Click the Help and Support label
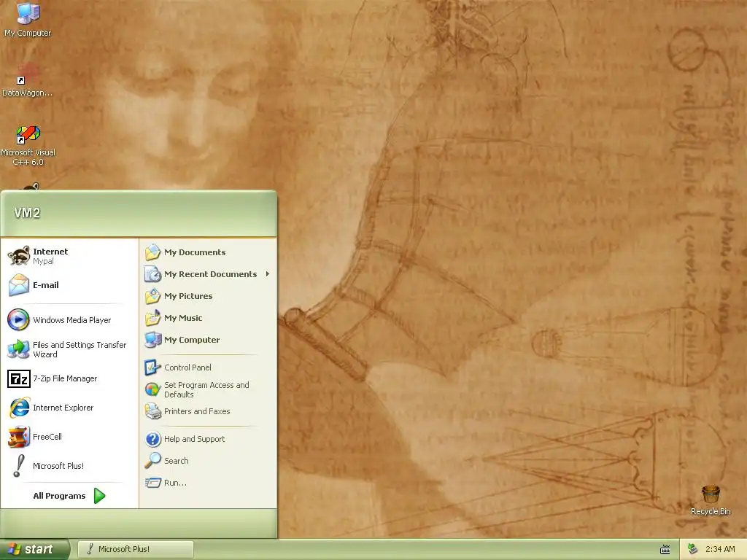The image size is (747, 560). (194, 438)
